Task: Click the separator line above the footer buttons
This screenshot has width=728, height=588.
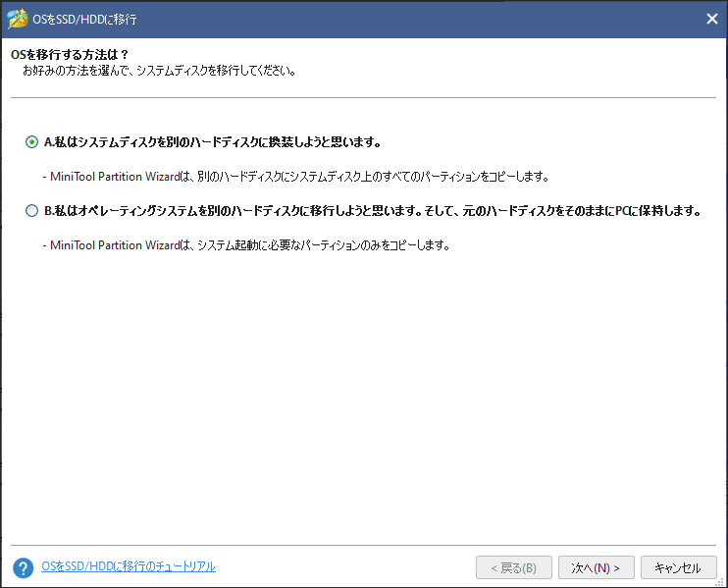Action: pos(363,545)
